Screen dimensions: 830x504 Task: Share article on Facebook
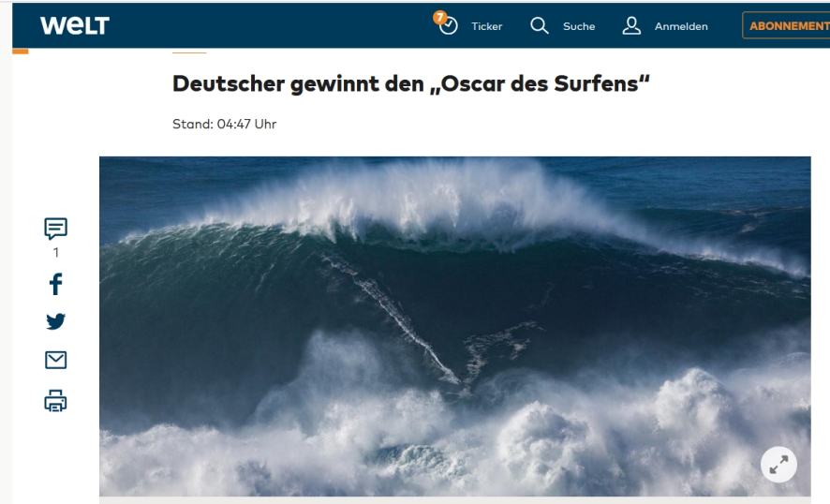(x=55, y=284)
